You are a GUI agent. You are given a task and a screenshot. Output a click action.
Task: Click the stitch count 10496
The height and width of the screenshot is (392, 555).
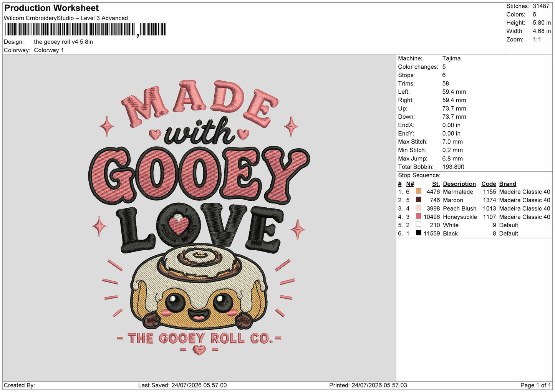[432, 217]
